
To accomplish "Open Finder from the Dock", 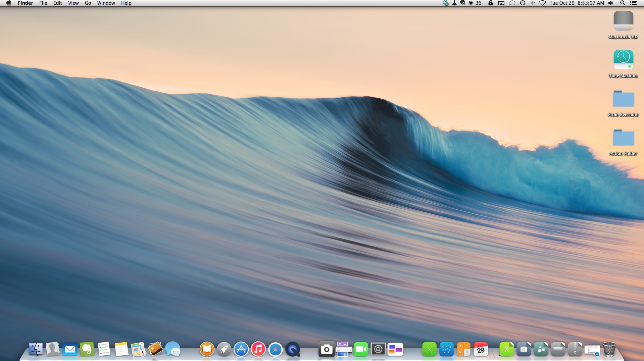I will 36,349.
